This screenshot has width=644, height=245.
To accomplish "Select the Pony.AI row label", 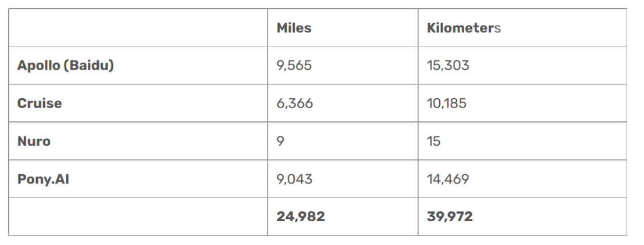I will [x=43, y=179].
